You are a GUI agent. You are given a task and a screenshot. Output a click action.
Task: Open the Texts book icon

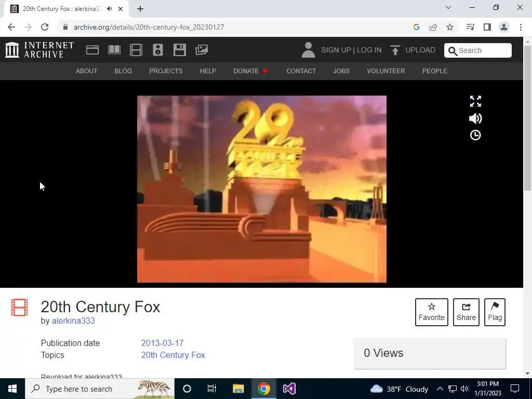[x=114, y=50]
